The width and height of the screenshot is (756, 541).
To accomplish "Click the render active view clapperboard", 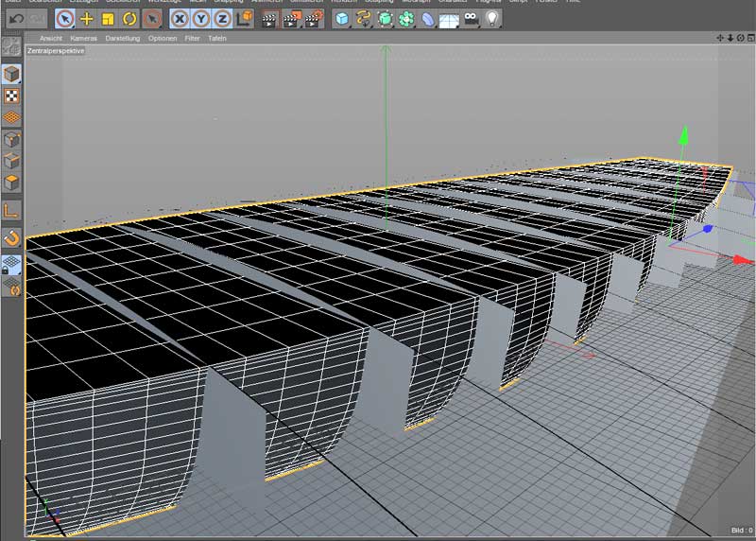I will point(269,18).
